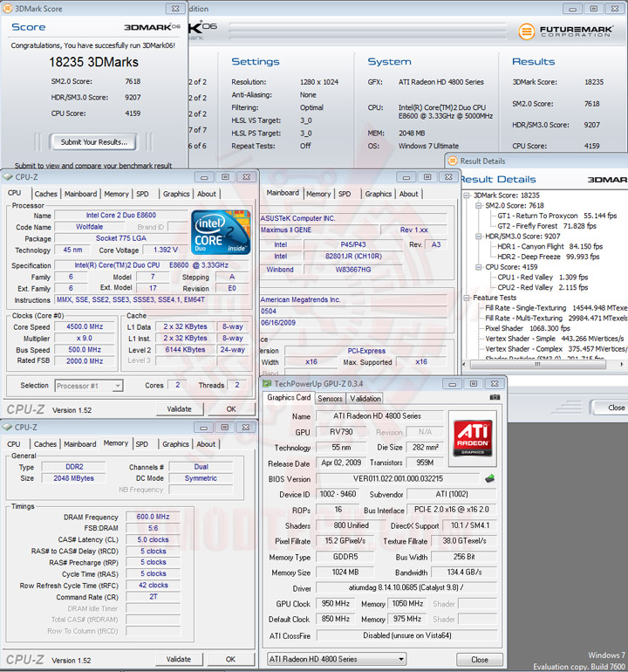
Task: Click the bottom CPU-Z window title icon
Action: (7, 427)
